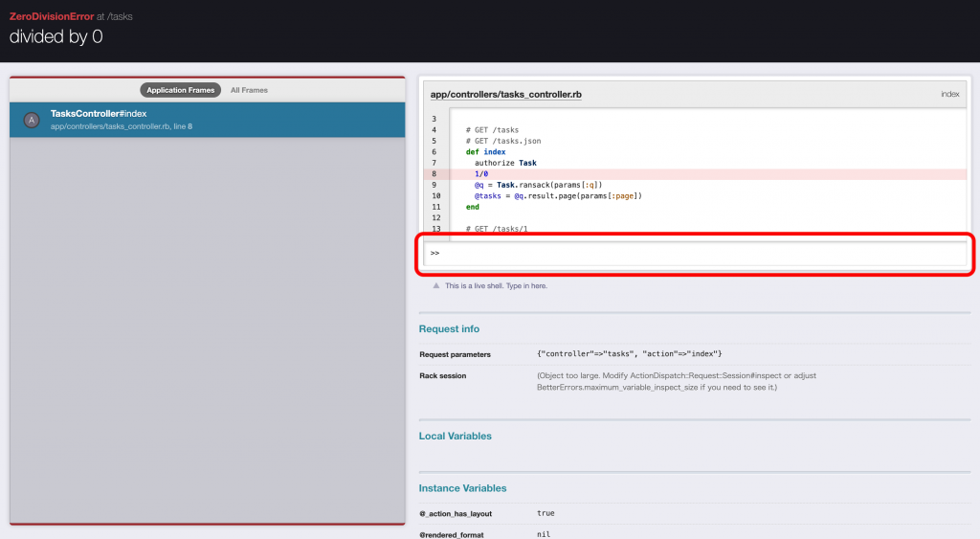Click the Request parameters label
Screen dimensions: 980x539
(455, 354)
